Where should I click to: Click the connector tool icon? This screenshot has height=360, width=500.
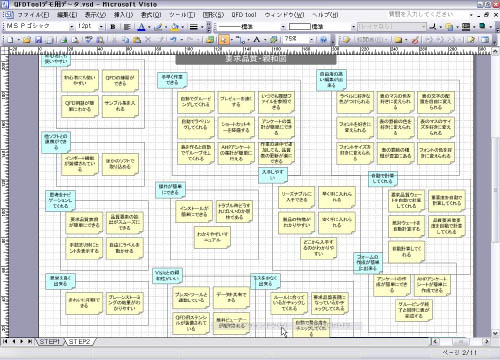coord(240,40)
